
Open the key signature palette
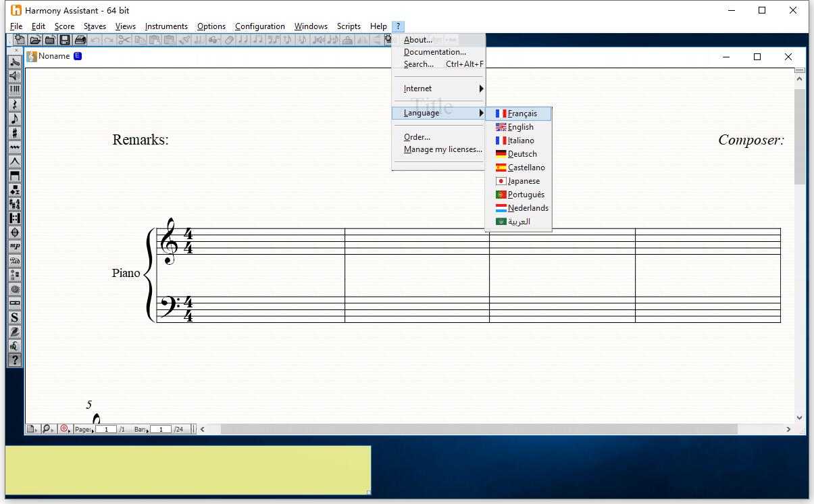pyautogui.click(x=15, y=203)
